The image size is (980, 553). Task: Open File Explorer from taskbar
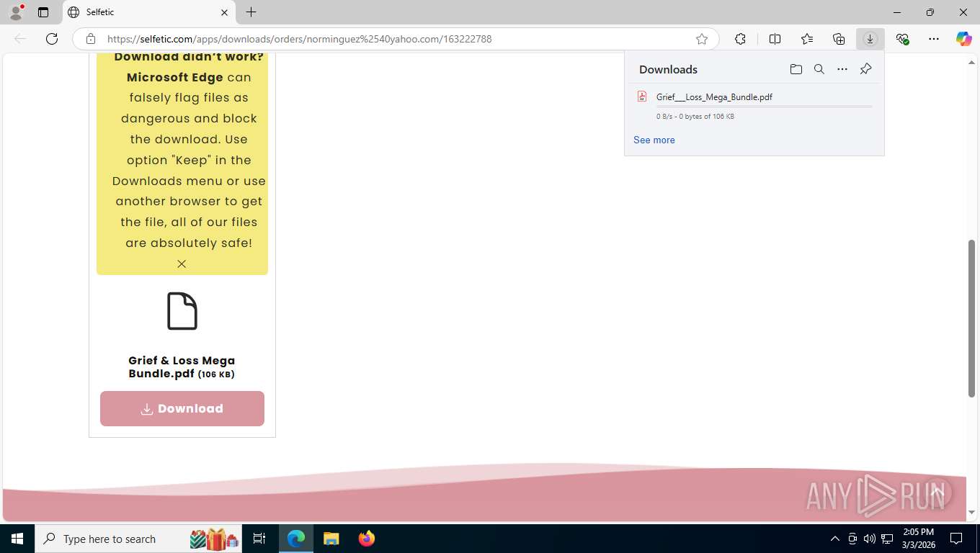(x=331, y=539)
